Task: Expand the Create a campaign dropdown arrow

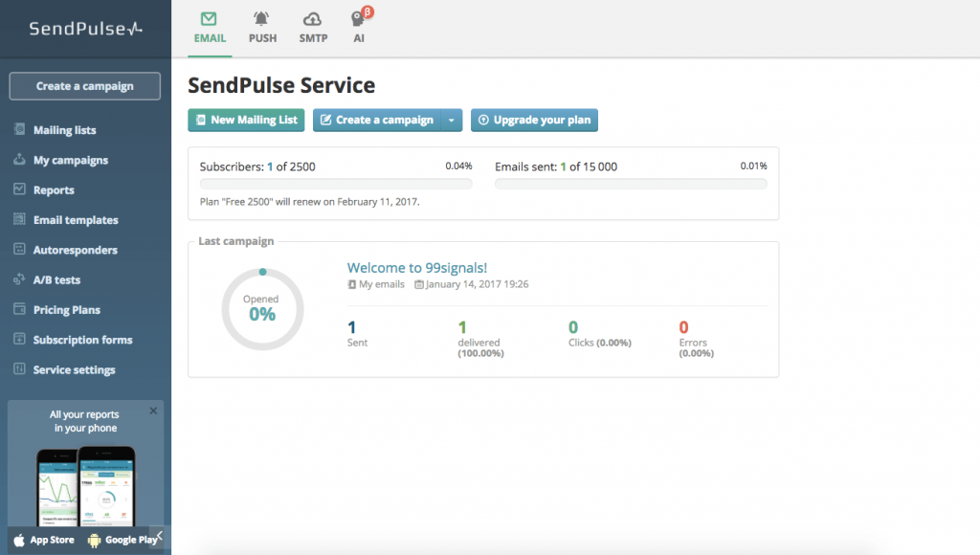Action: 452,121
